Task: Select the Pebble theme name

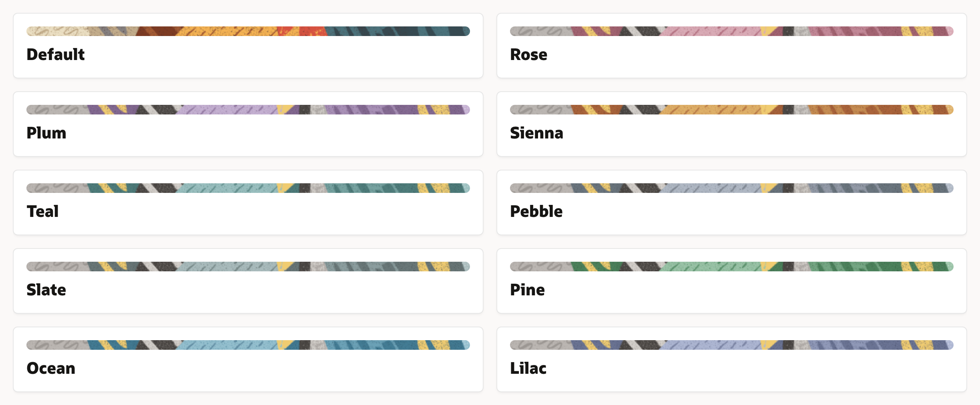Action: (x=536, y=211)
